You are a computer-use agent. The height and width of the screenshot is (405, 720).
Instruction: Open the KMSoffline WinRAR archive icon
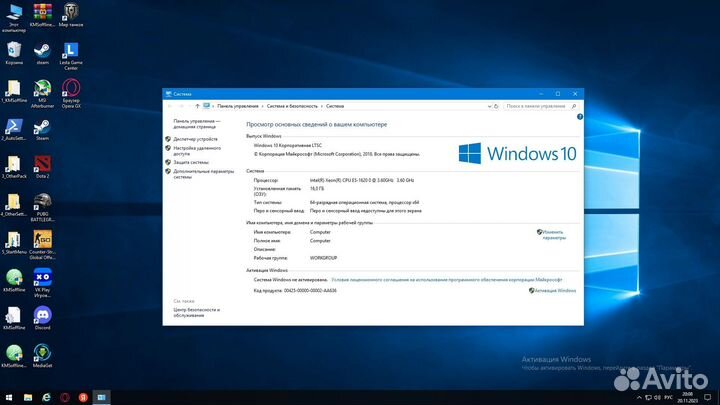42,15
